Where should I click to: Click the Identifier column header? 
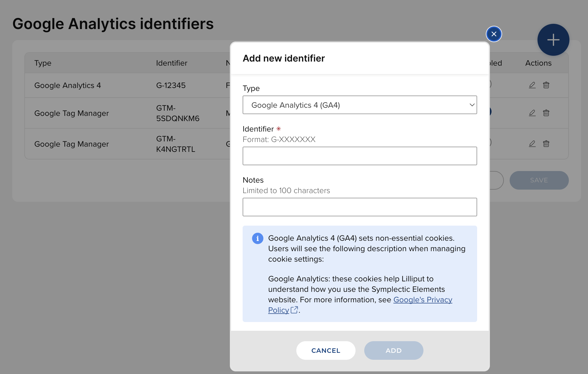pos(172,63)
